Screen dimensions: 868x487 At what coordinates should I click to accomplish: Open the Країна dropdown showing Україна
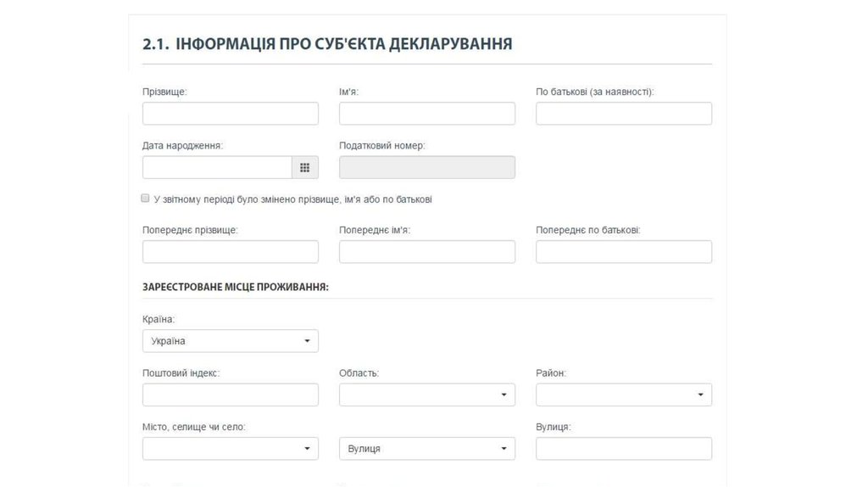point(231,341)
